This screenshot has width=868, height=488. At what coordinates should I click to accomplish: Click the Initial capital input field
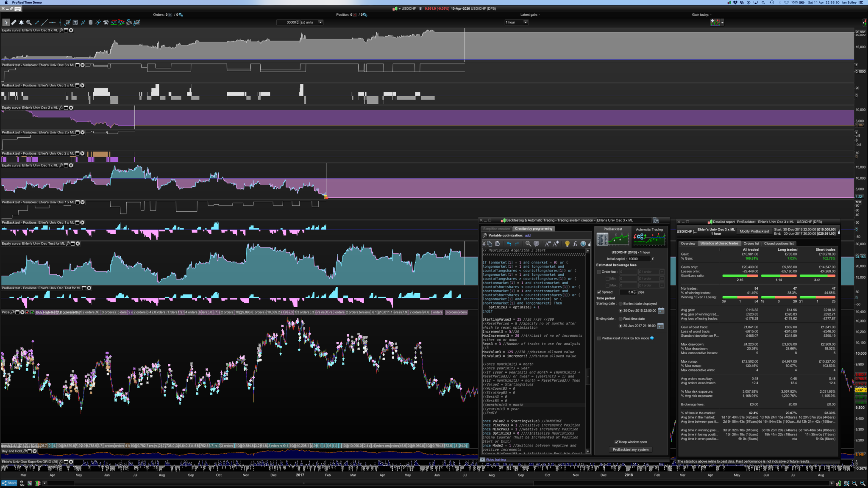coord(639,259)
